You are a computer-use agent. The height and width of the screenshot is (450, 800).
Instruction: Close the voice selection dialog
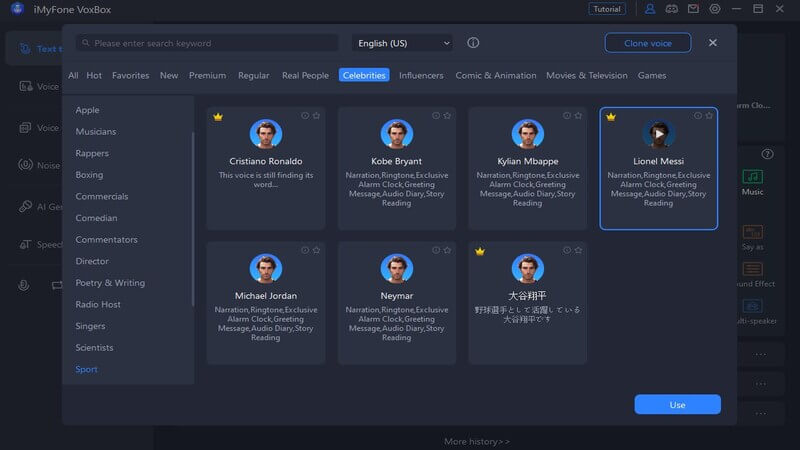pos(713,43)
